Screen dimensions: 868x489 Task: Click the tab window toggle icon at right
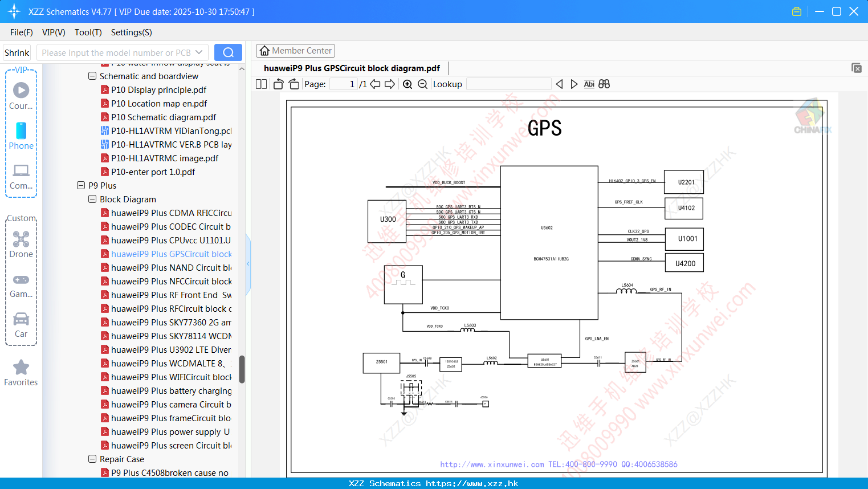coord(857,68)
